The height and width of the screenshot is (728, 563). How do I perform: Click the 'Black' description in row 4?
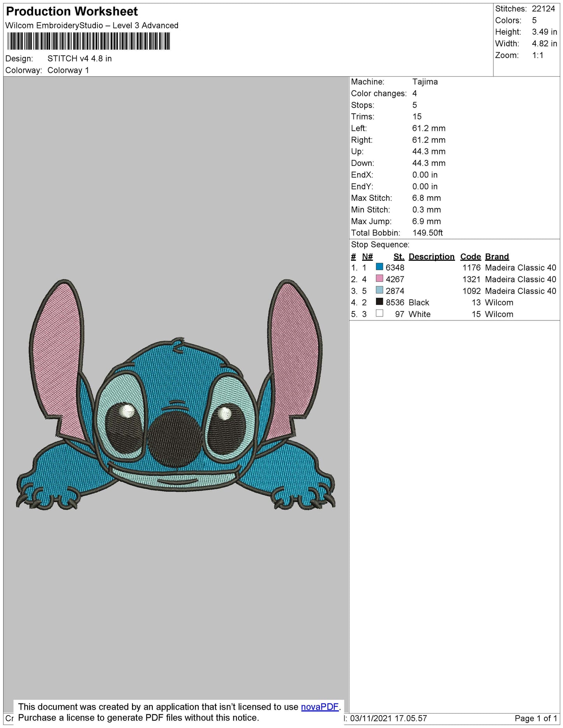click(x=418, y=302)
